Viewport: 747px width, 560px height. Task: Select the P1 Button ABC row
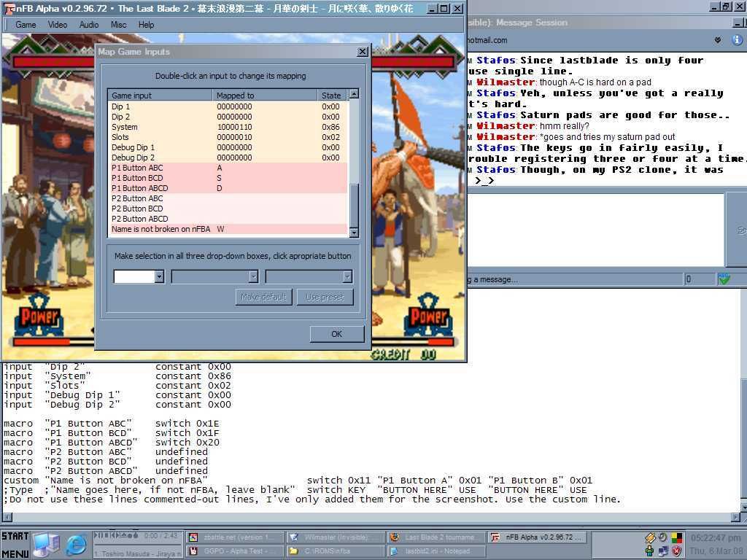[228, 168]
